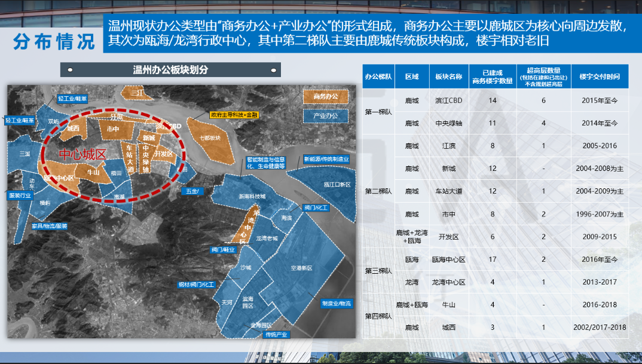Viewport: 642px width, 364px height.
Task: Select the '楼宇交付时间' column header
Action: click(600, 77)
